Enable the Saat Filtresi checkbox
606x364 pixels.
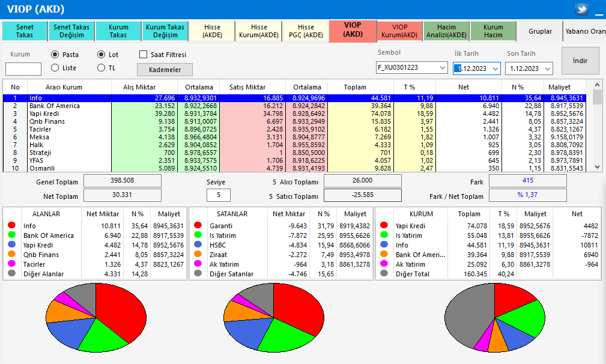[x=143, y=55]
